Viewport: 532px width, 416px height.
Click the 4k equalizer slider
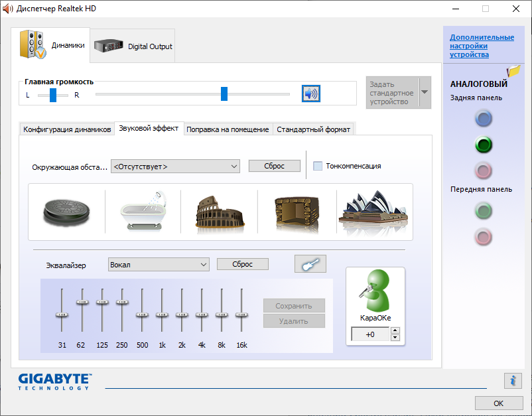coord(202,314)
